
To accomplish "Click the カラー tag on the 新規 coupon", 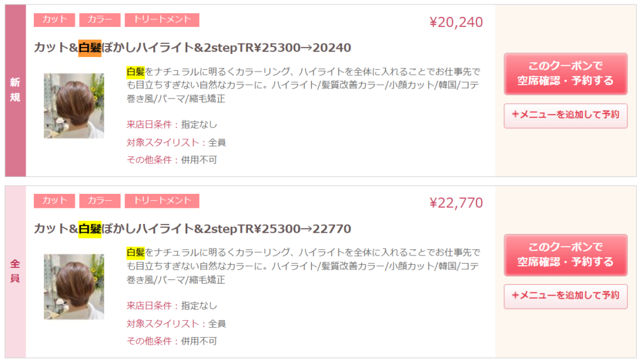I will point(100,20).
